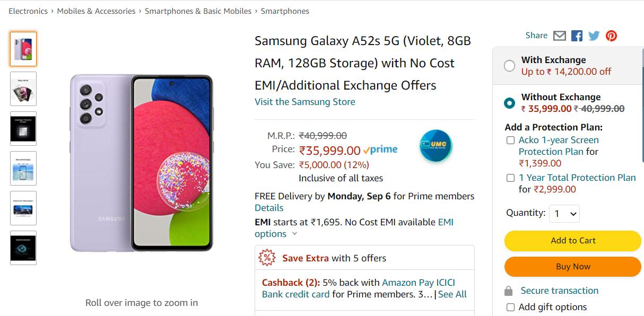This screenshot has height=316, width=644.
Task: Share product via email icon
Action: [x=559, y=36]
